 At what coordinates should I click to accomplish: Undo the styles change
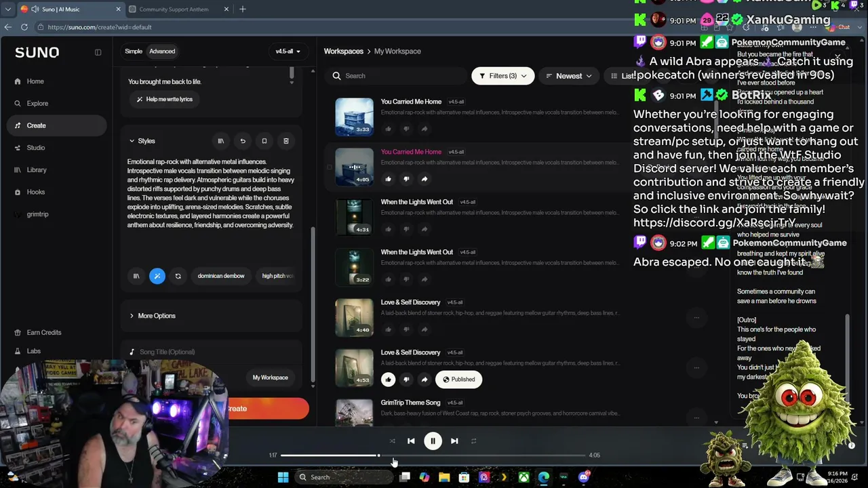pos(243,141)
